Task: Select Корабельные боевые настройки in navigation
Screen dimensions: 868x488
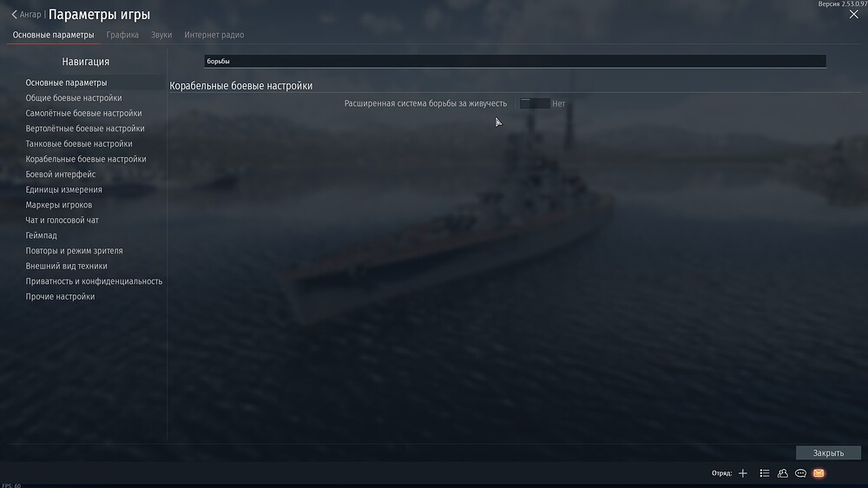Action: point(86,159)
